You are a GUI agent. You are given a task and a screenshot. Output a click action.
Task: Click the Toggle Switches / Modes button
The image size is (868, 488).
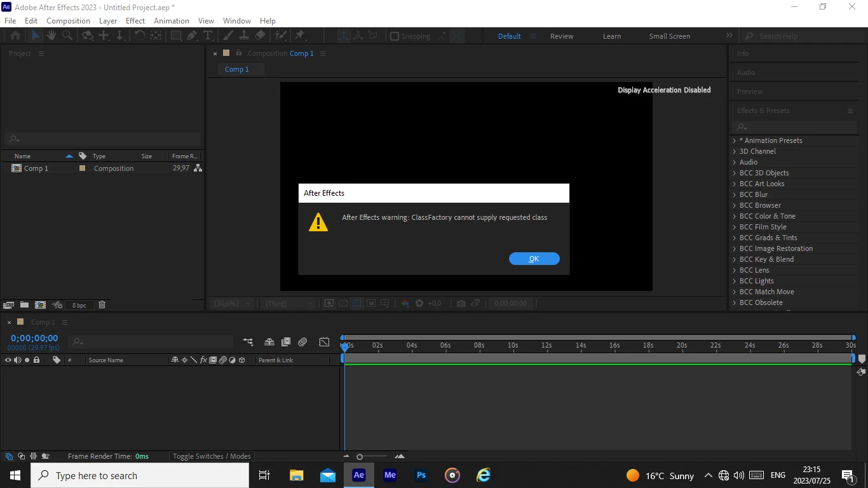[x=212, y=456]
